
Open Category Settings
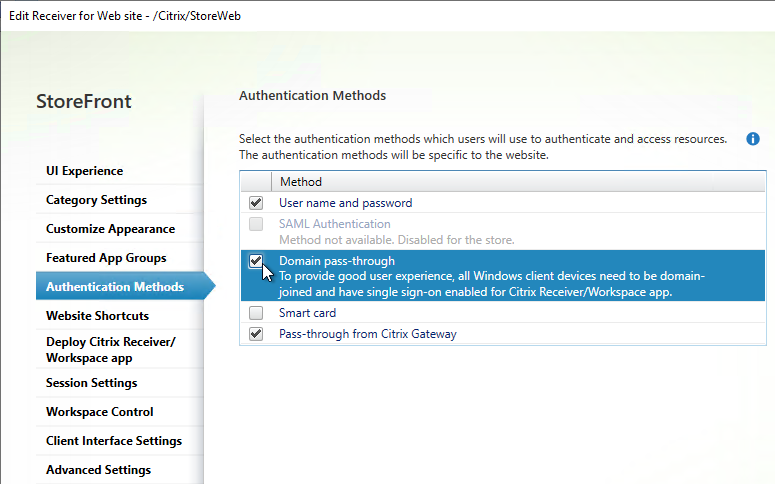click(96, 200)
